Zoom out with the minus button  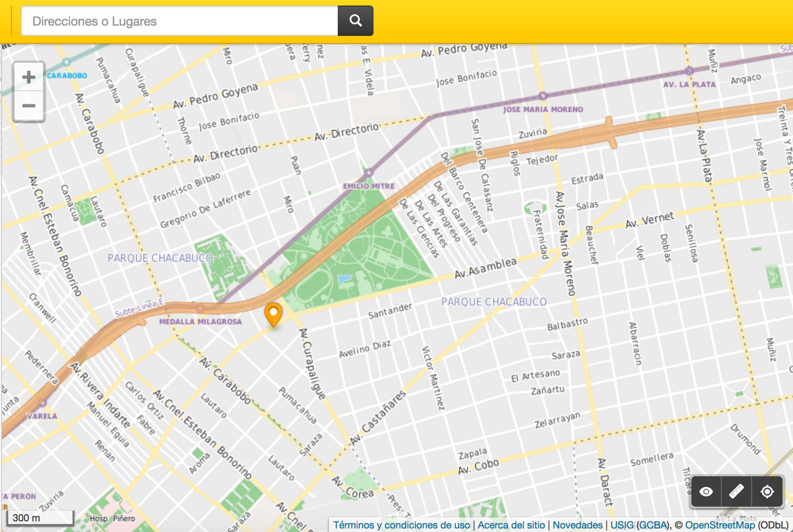(28, 106)
